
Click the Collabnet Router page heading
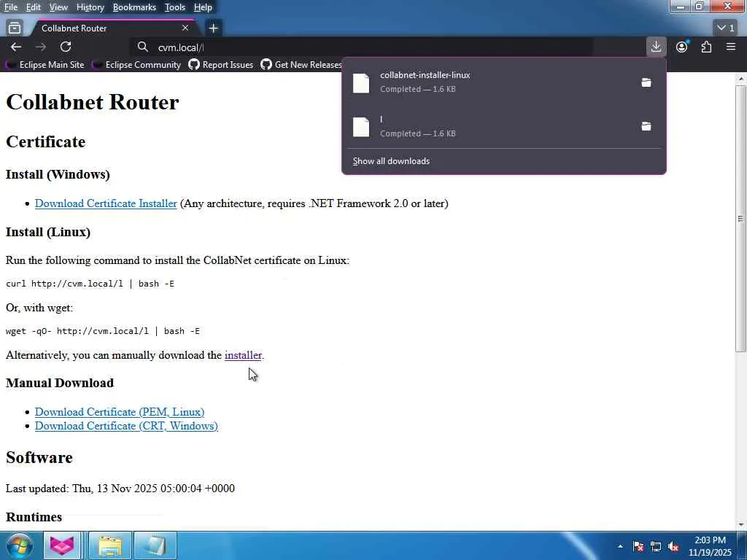[93, 102]
